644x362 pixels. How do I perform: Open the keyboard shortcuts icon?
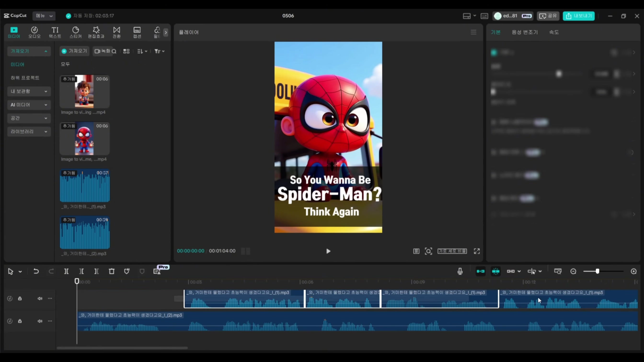pyautogui.click(x=484, y=16)
